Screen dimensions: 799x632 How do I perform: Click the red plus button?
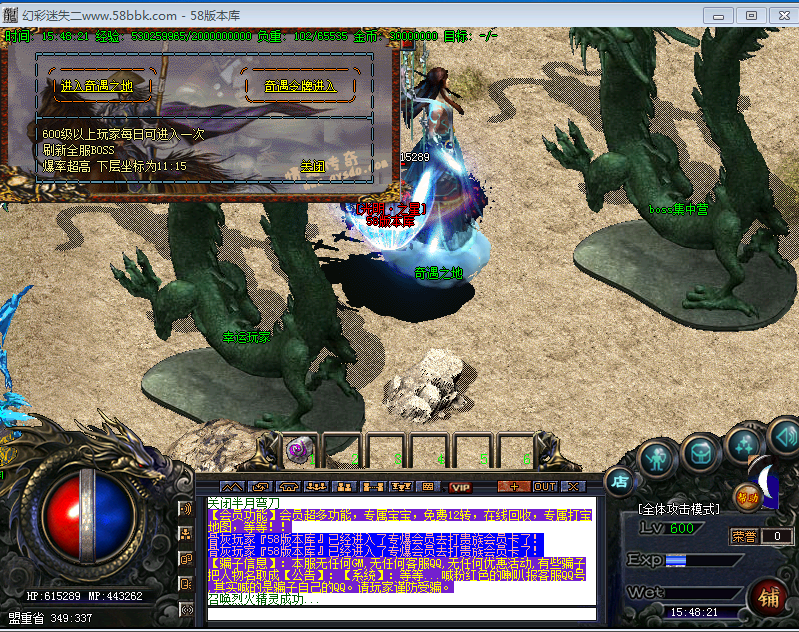click(514, 487)
